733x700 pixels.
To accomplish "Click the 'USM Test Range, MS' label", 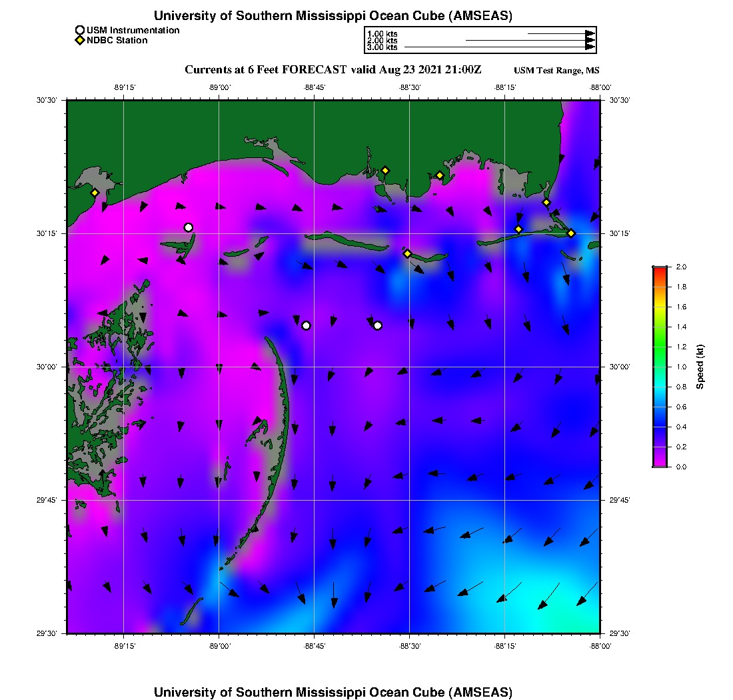I will [556, 71].
